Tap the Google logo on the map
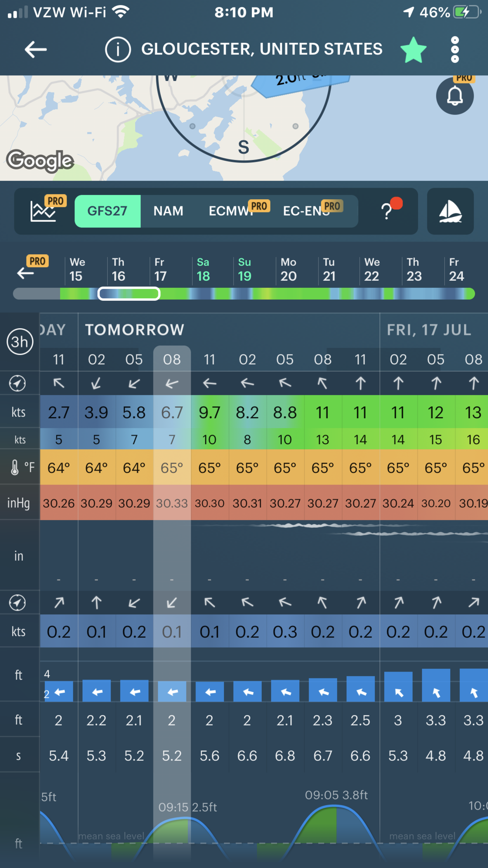488x868 pixels. (x=40, y=161)
